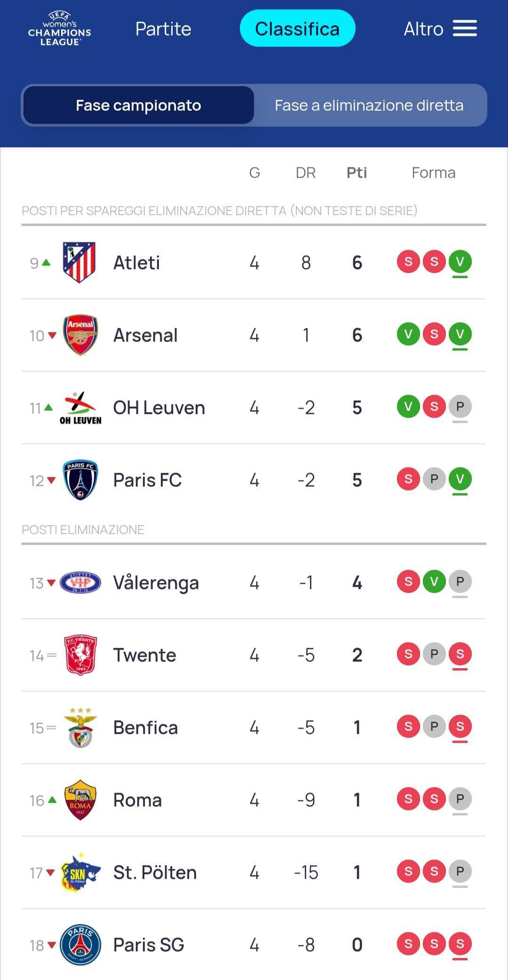Open the Altro hamburger menu
508x980 pixels.
464,29
